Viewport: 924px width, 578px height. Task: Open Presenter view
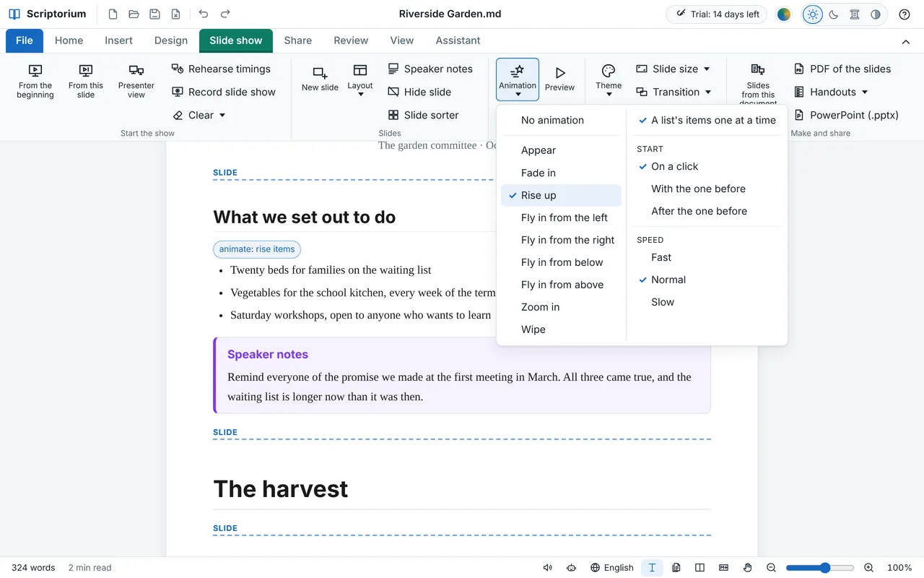(136, 81)
